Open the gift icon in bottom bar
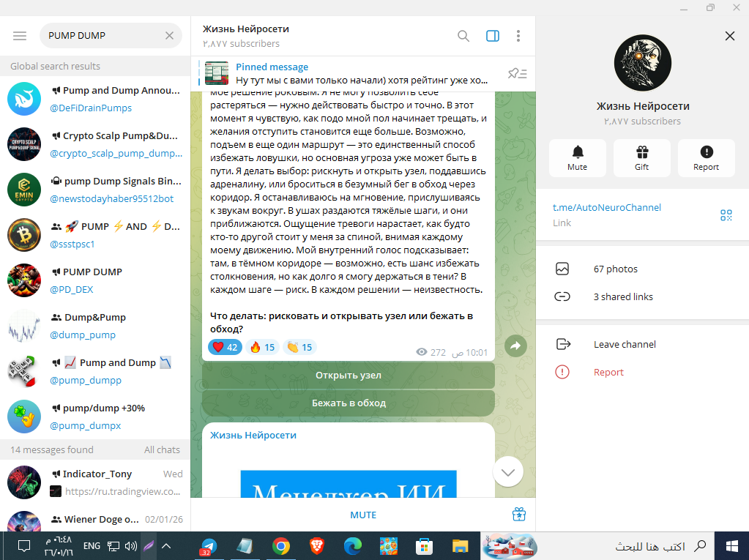 tap(519, 514)
